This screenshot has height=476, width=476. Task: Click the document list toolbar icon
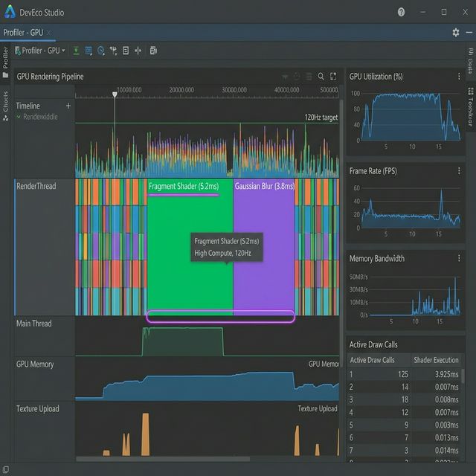coord(126,51)
